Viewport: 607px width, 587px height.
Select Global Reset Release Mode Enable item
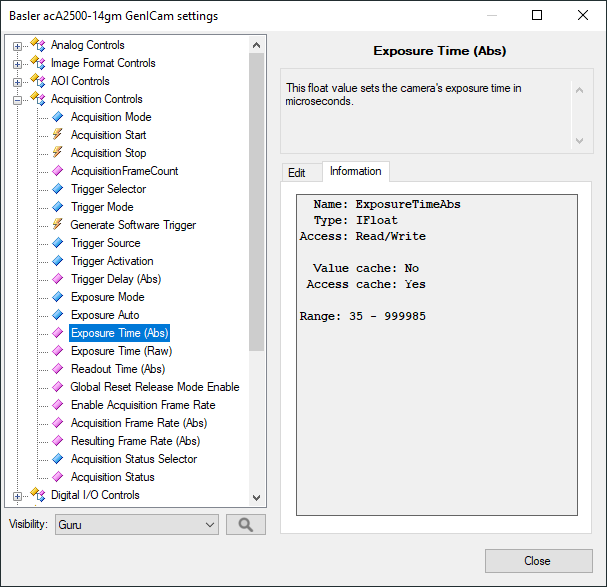tap(155, 387)
